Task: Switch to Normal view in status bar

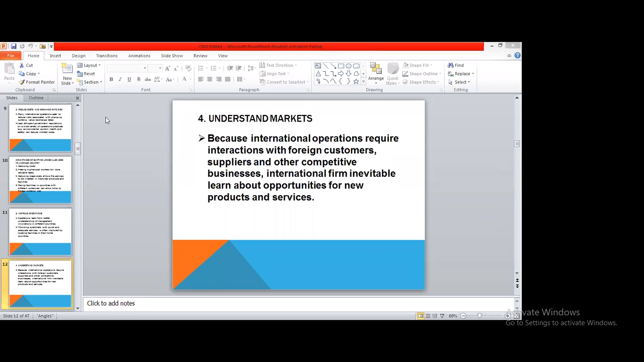Action: point(421,316)
